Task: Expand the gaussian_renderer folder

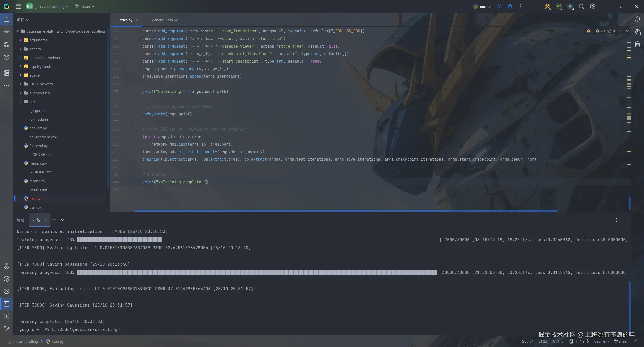Action: (21, 58)
